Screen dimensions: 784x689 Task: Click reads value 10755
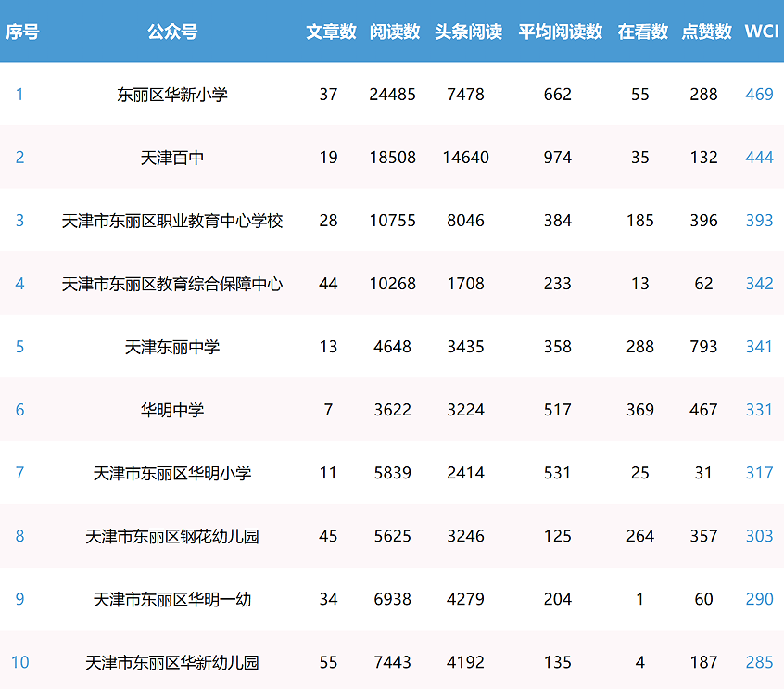[x=393, y=220]
